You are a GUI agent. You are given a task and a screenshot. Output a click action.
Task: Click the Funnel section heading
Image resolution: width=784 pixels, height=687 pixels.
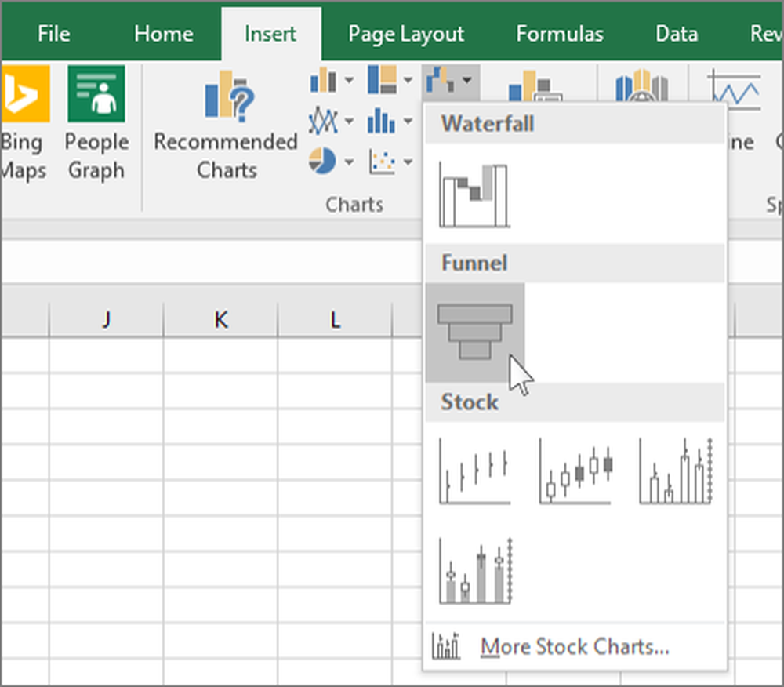[x=474, y=263]
